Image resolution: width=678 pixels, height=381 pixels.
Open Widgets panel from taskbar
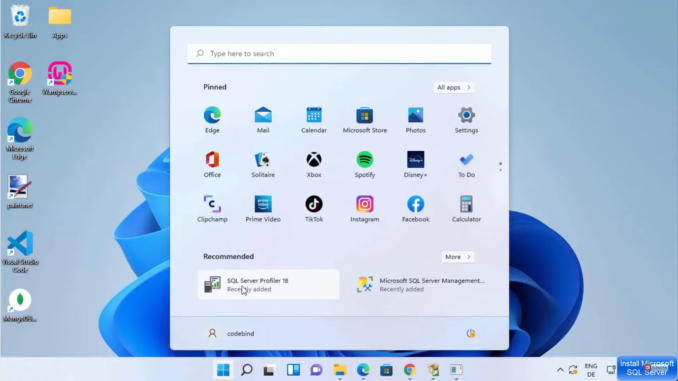point(293,370)
